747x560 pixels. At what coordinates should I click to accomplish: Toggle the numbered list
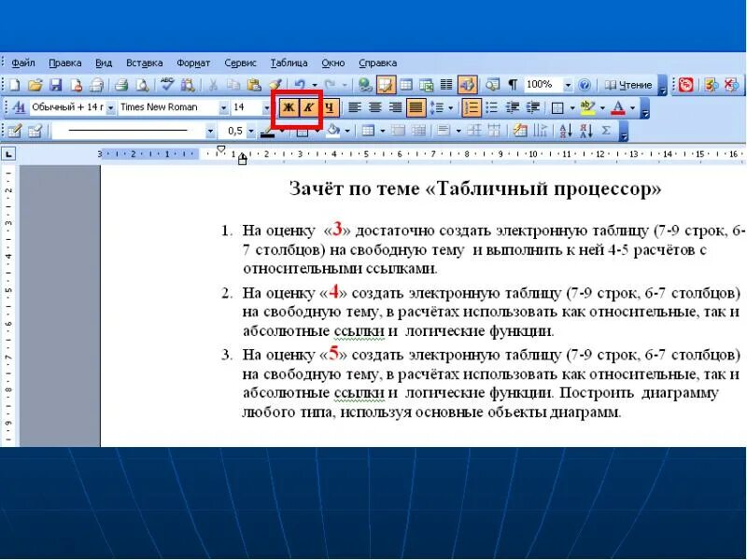point(472,108)
